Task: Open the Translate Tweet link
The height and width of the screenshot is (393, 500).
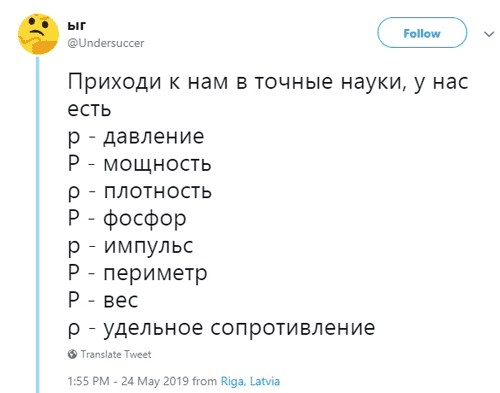Action: point(116,354)
